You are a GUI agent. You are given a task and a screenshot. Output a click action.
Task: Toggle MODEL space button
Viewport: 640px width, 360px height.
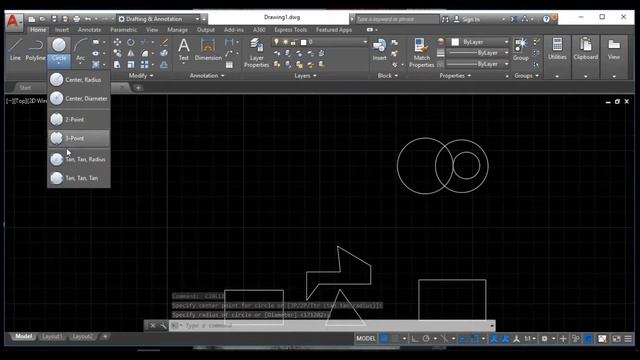tap(366, 338)
